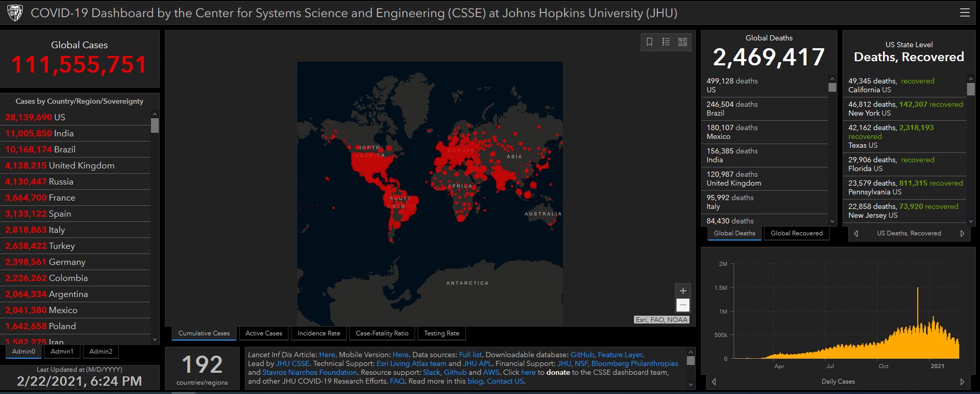Open the basemap gallery grid icon
This screenshot has width=980, height=394.
683,42
